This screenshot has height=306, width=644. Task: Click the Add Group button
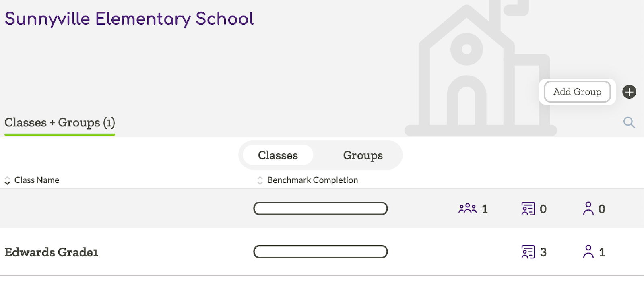577,92
